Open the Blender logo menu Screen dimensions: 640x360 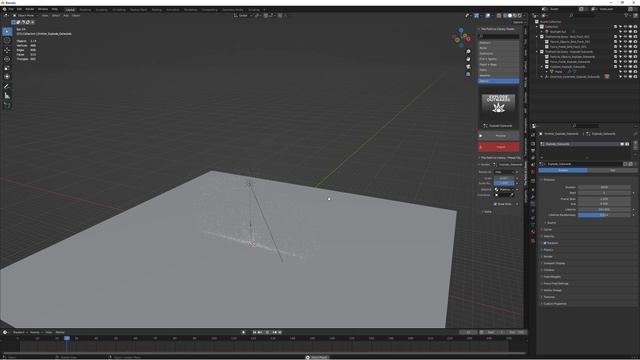pos(4,9)
